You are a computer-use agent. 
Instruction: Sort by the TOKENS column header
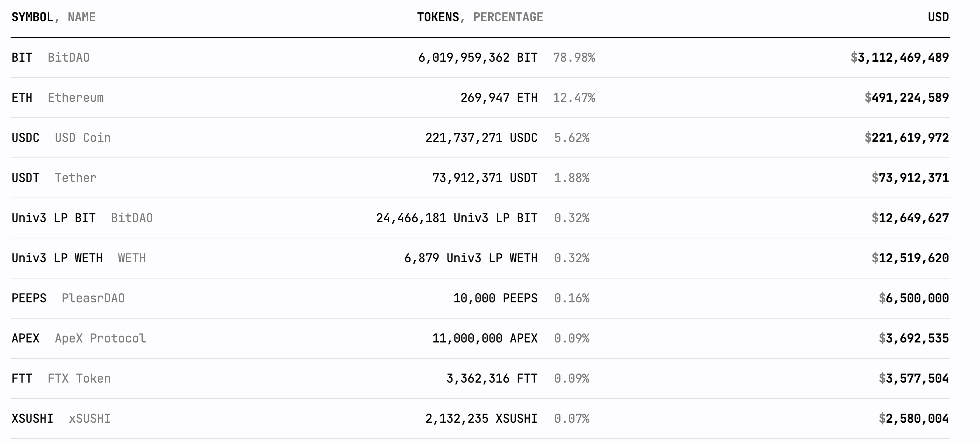438,17
